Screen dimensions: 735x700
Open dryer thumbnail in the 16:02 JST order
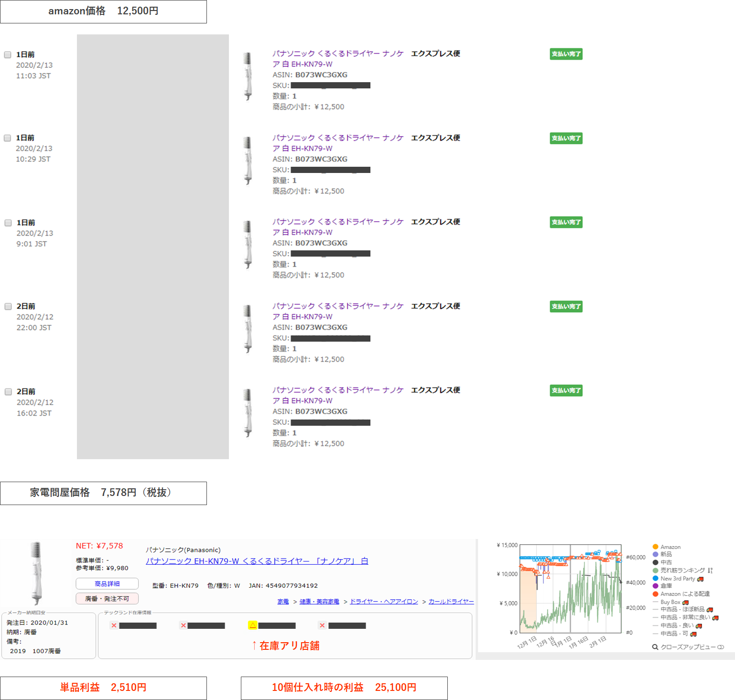[248, 413]
